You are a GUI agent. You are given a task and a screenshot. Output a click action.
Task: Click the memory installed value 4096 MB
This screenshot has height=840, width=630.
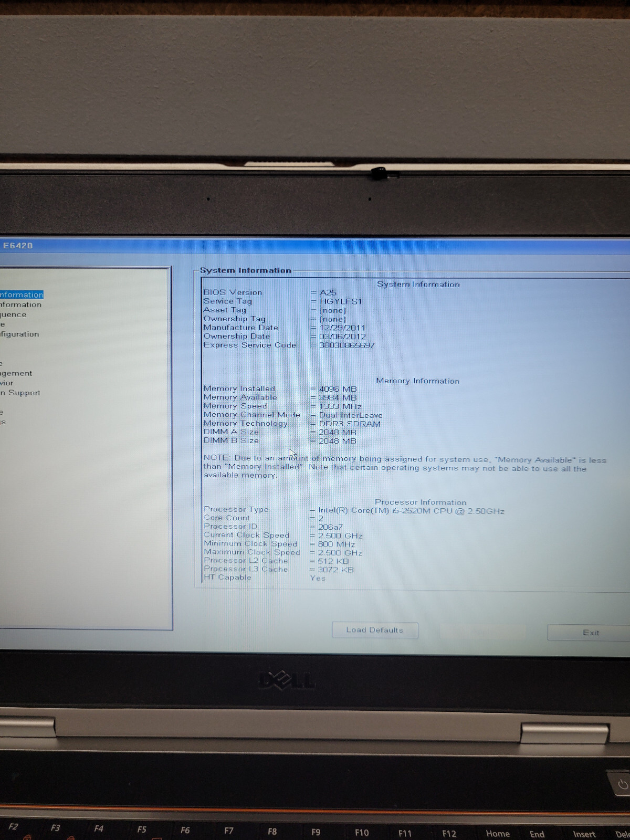click(x=338, y=389)
